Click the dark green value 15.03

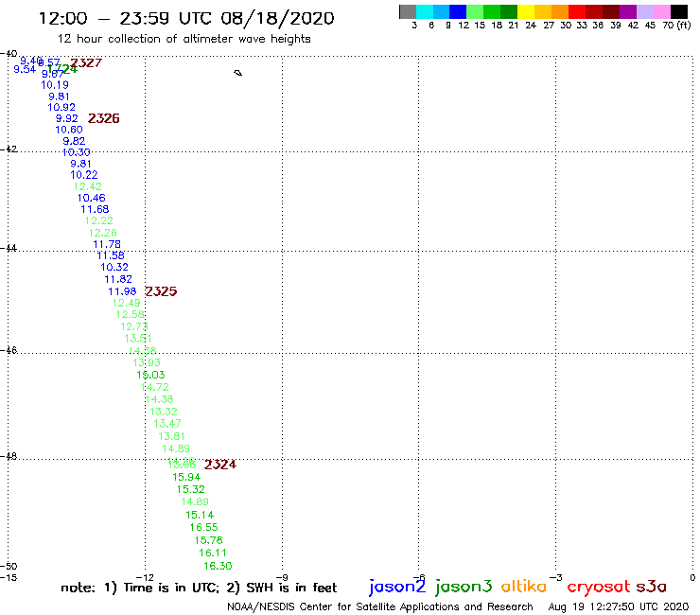(150, 375)
